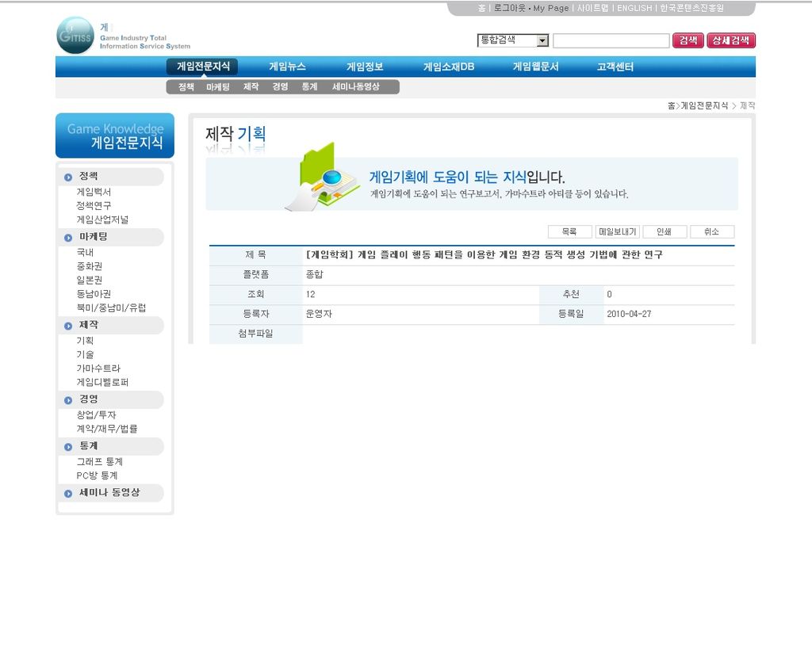Open 국내 in the sidebar
The image size is (812, 672).
pos(85,253)
